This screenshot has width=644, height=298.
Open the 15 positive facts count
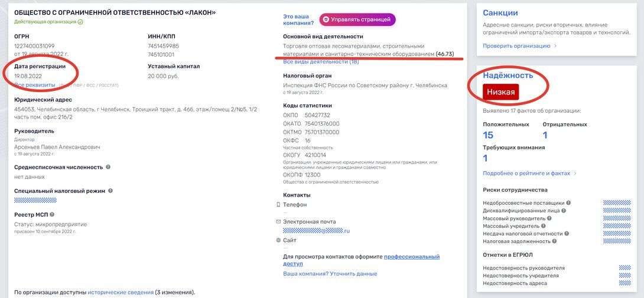[x=488, y=135]
